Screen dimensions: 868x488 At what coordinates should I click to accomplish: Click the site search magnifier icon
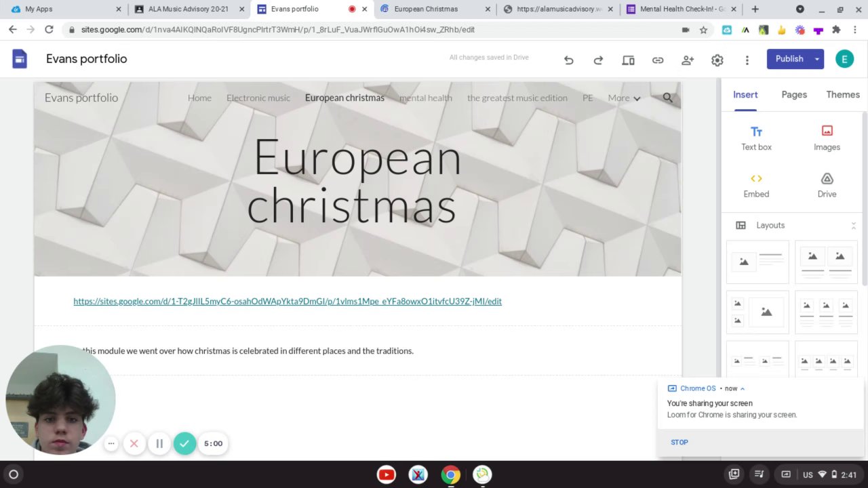click(x=668, y=98)
